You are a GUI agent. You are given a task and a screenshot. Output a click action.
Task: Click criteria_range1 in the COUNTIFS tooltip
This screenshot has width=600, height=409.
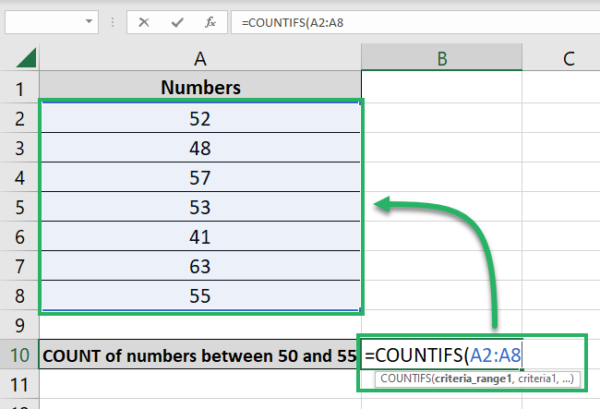(473, 379)
